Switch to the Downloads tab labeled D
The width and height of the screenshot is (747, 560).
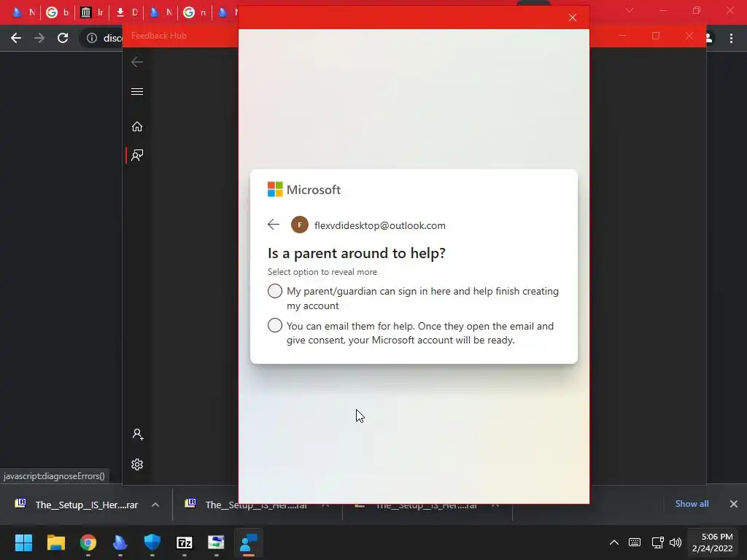[127, 12]
